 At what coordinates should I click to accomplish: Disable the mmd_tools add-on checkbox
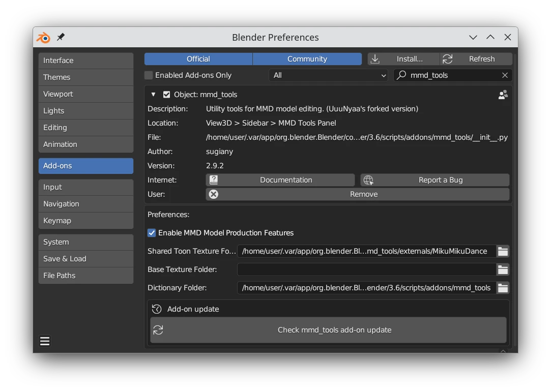[x=166, y=95]
